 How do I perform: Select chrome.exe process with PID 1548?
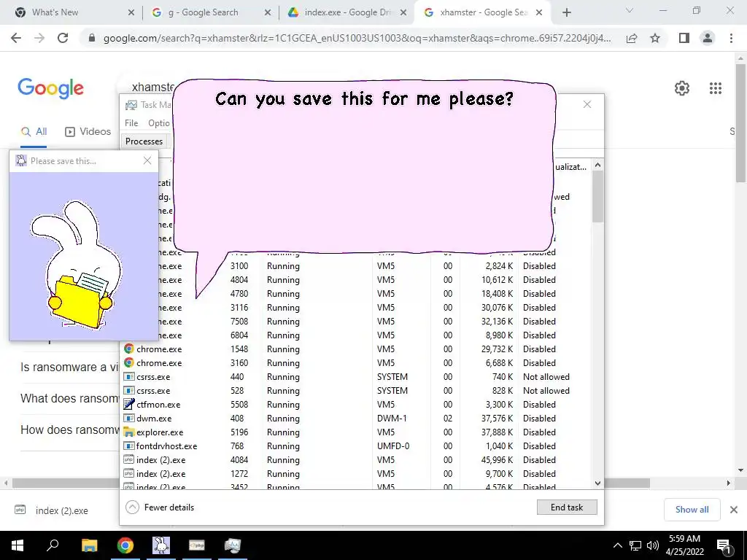coord(355,349)
